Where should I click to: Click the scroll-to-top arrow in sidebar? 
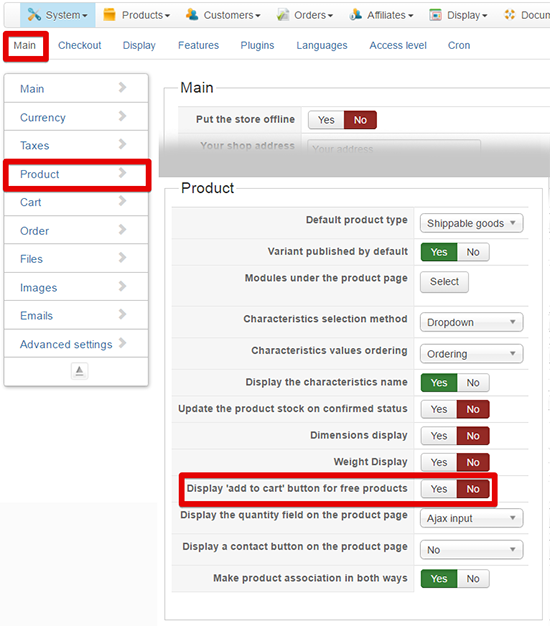click(x=79, y=371)
